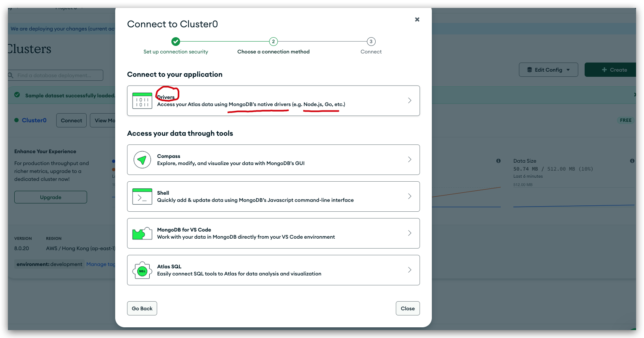The width and height of the screenshot is (644, 338).
Task: Open the Atlas SQL option chevron
Action: point(410,270)
